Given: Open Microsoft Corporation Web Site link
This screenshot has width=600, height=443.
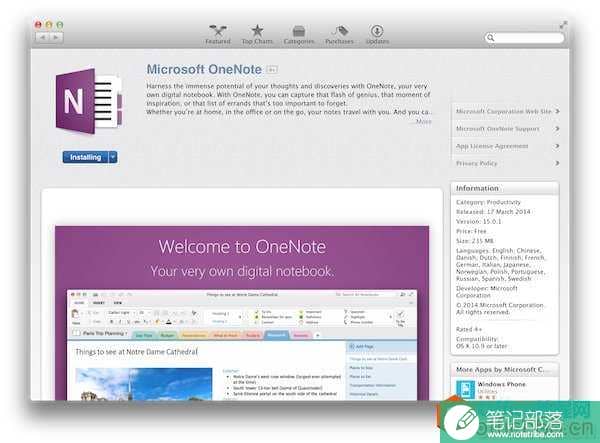Looking at the screenshot, I should pyautogui.click(x=506, y=111).
